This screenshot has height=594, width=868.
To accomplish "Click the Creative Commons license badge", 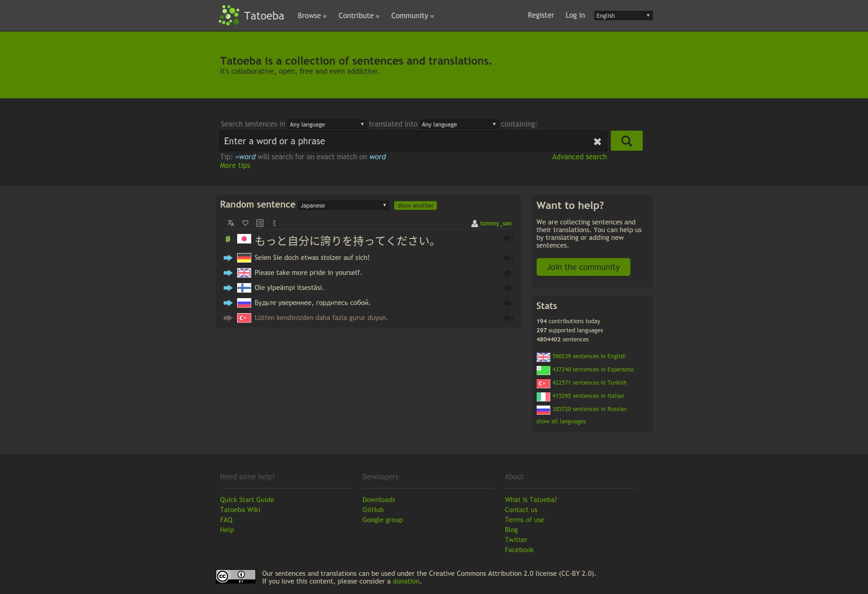I will (x=236, y=577).
